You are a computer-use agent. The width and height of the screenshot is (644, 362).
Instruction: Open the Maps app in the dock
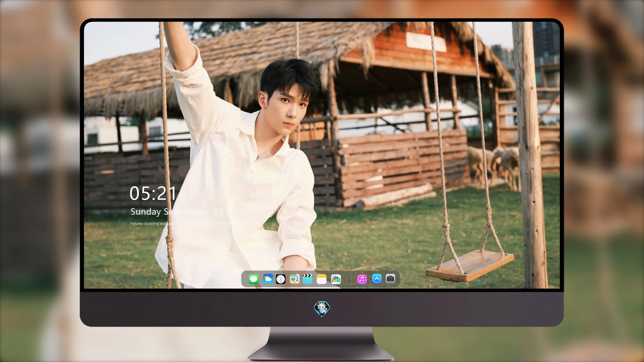tap(294, 279)
